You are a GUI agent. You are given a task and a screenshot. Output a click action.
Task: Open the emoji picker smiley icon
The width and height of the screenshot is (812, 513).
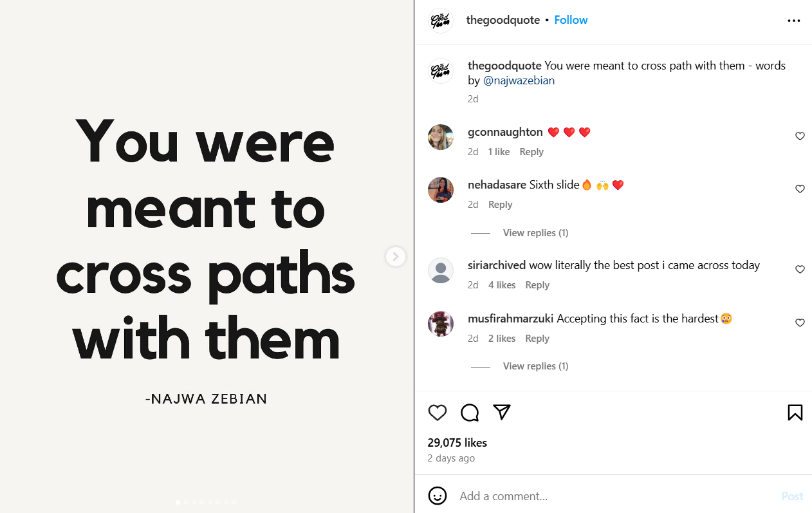point(438,496)
